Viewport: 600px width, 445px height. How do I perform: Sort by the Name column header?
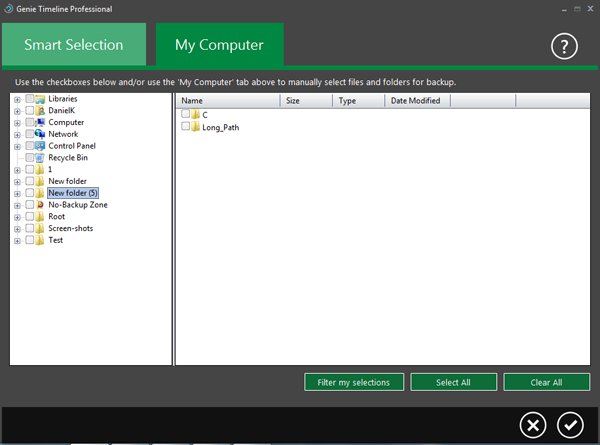tap(228, 101)
